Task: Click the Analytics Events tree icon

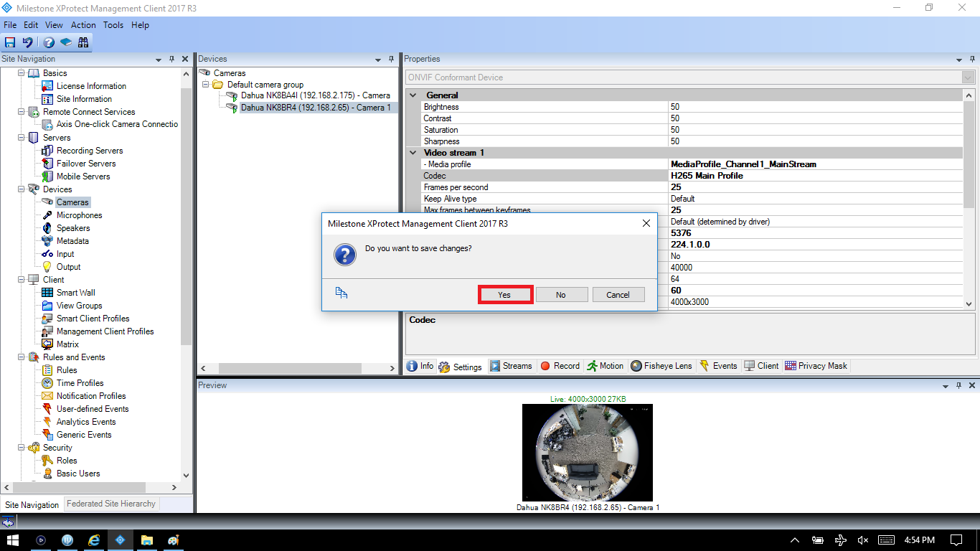Action: tap(47, 422)
